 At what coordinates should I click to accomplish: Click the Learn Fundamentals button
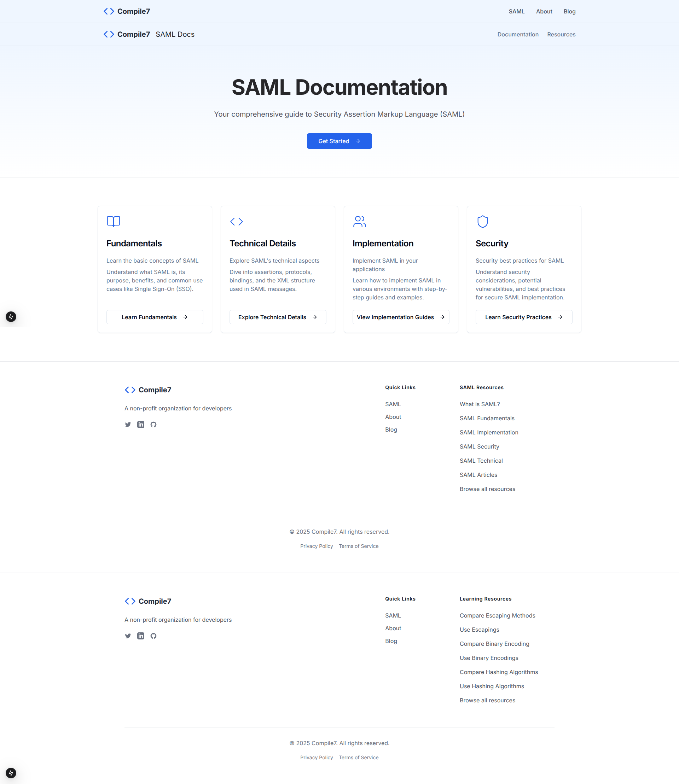tap(155, 317)
